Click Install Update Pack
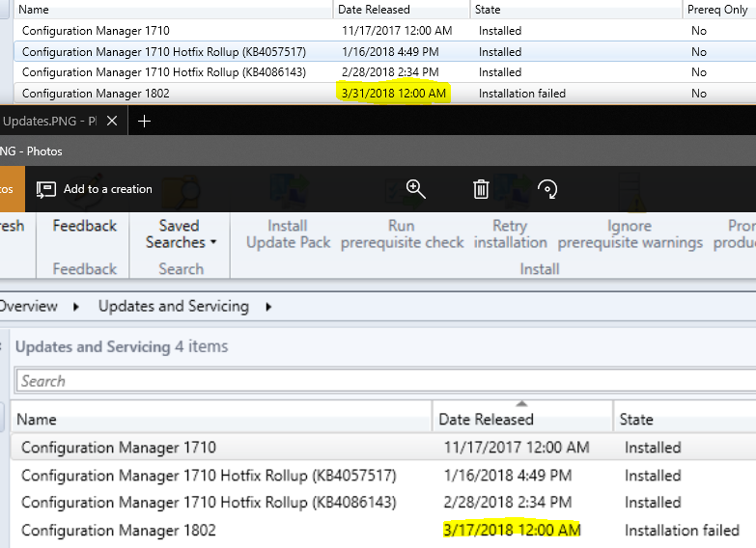Screen dimensions: 756x548 (288, 233)
